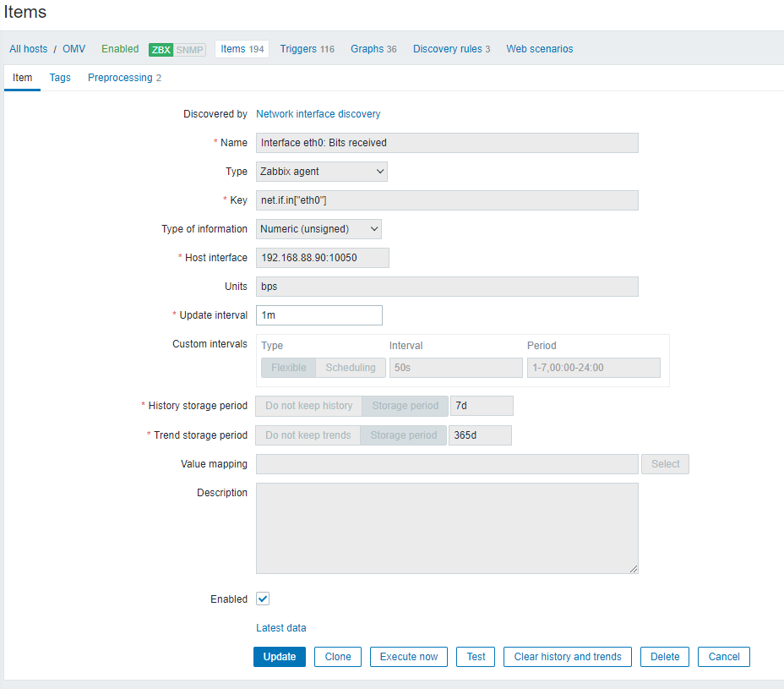Screen dimensions: 784x689
Task: Click the trend period 365d field
Action: [480, 435]
